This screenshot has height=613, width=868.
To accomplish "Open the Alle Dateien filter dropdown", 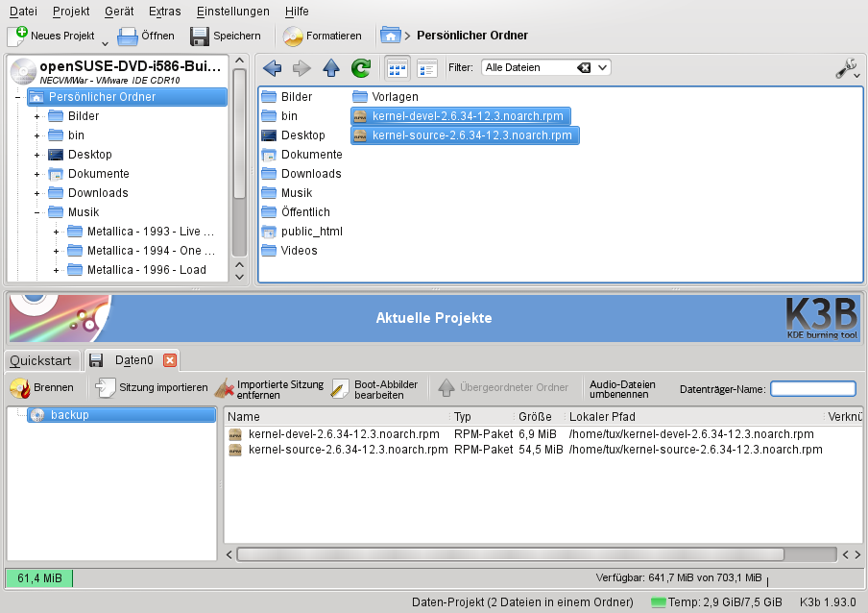I will 602,67.
